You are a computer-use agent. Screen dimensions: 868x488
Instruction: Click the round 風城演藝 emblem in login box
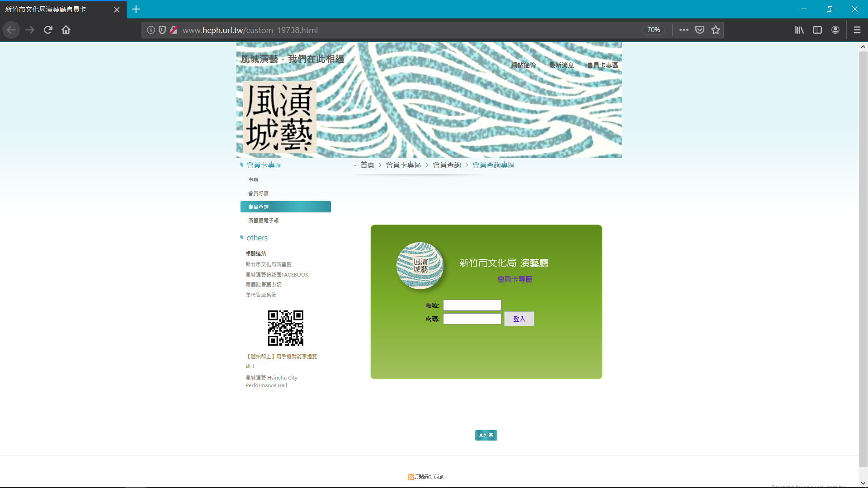click(420, 265)
